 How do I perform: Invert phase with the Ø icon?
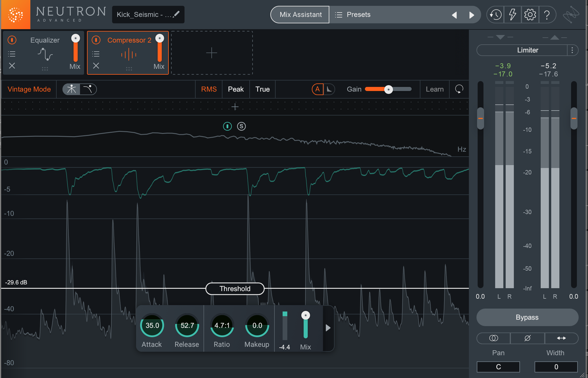tap(527, 338)
